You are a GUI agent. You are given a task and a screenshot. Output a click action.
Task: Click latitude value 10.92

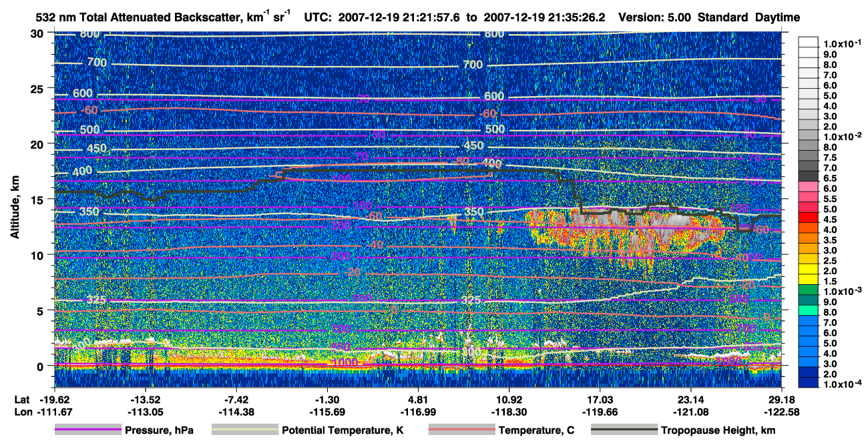click(x=509, y=400)
